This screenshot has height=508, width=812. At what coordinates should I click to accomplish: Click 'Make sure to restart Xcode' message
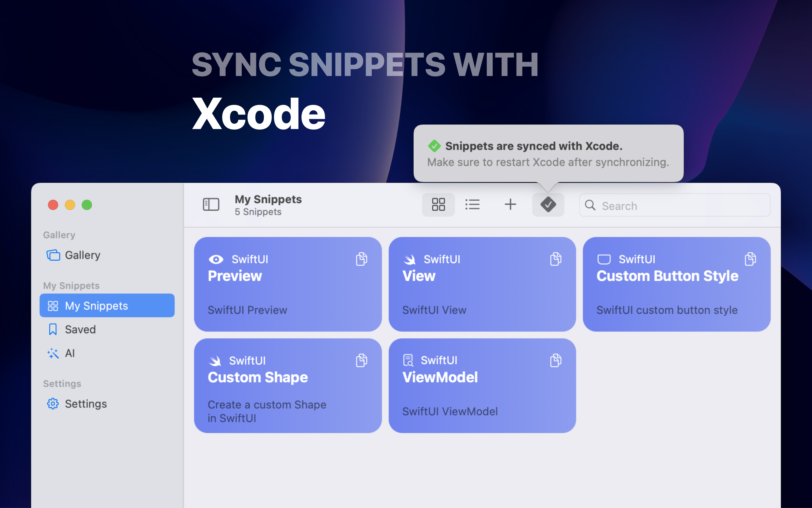(548, 162)
